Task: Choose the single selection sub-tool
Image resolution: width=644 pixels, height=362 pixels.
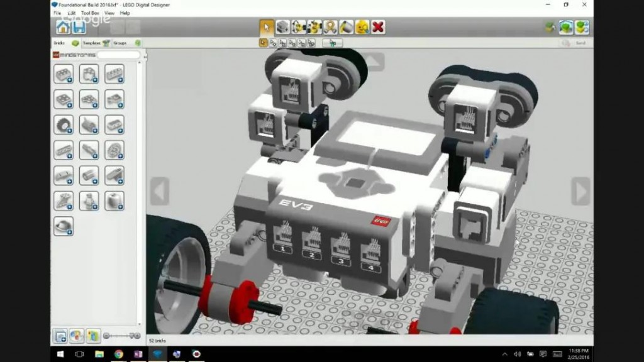Action: coord(264,43)
